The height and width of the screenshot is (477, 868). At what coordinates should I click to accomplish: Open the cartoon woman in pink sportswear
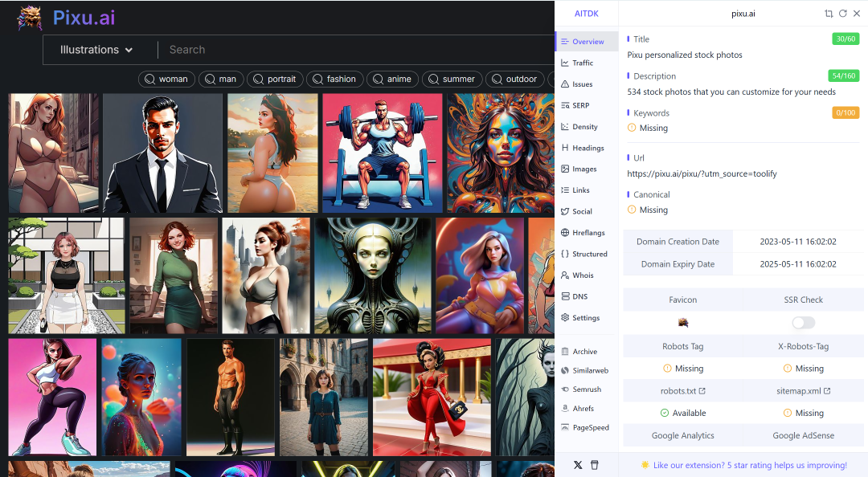point(52,397)
